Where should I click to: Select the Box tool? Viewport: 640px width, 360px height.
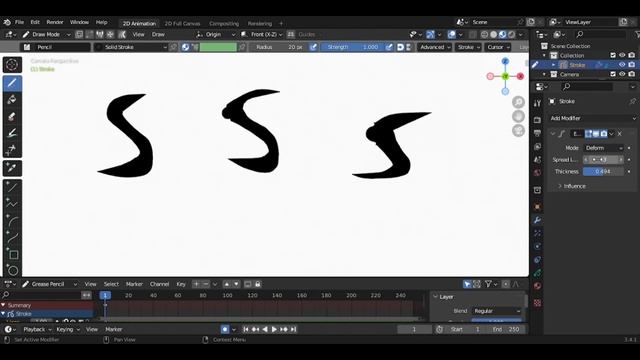point(12,254)
